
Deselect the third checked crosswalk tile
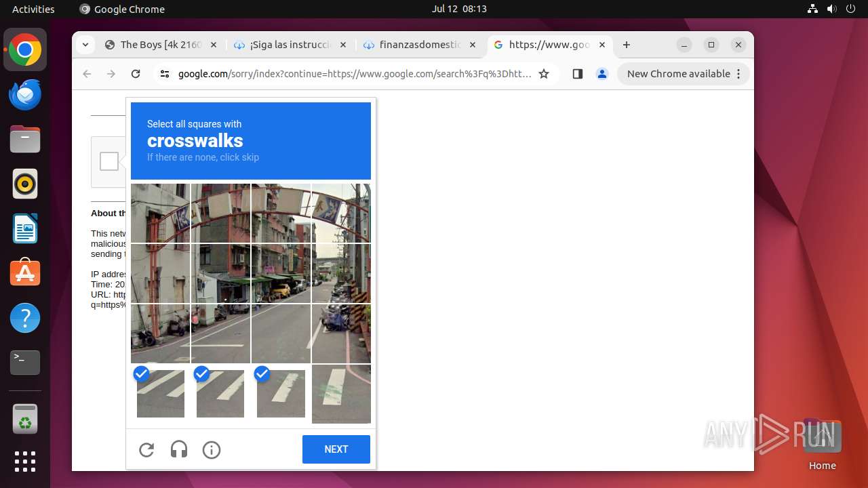tap(281, 394)
